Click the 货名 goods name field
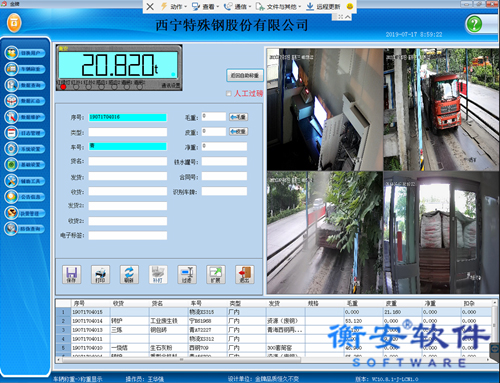 tap(128, 161)
